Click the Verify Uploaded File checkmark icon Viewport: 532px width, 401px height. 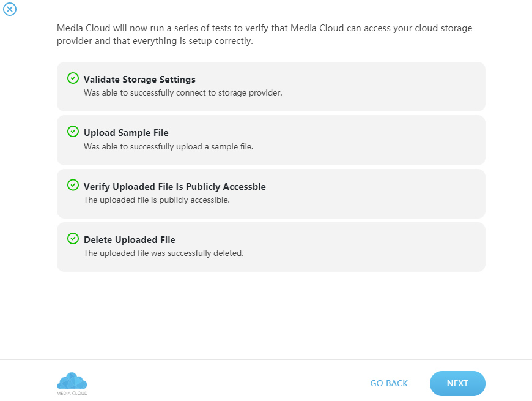tap(73, 185)
